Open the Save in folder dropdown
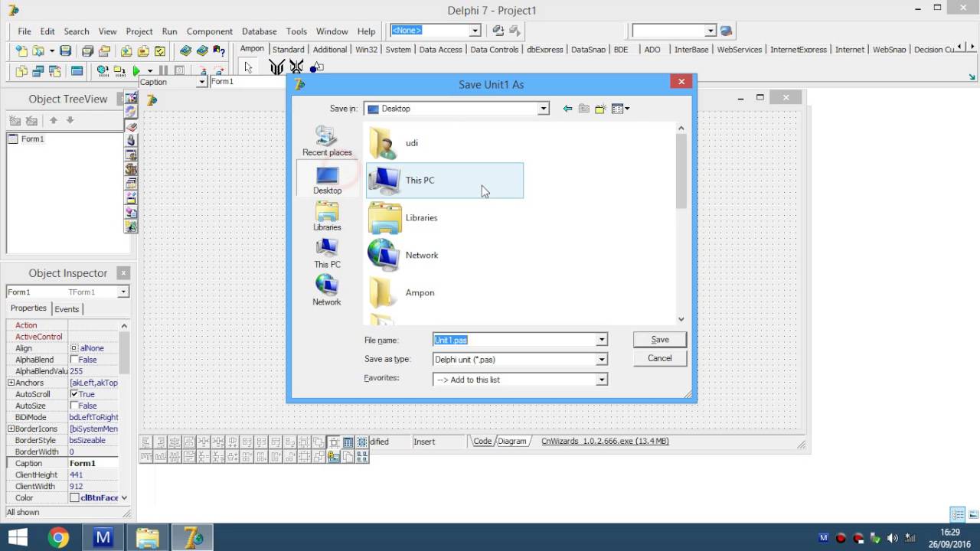The width and height of the screenshot is (980, 551). point(543,109)
